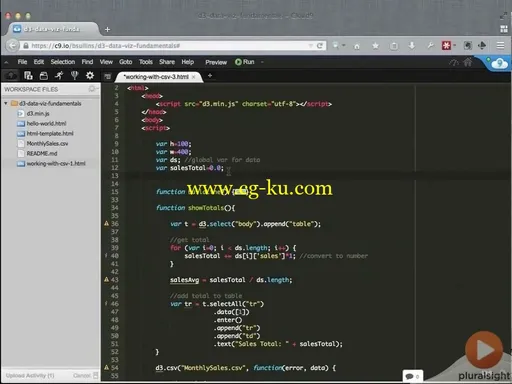Enter fullscreen using the top-right arrows icon

tap(503, 15)
